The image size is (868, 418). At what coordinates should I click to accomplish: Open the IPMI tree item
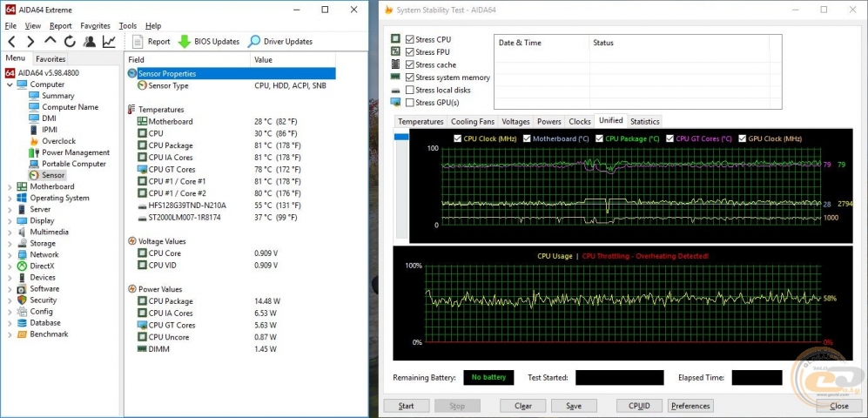[50, 130]
